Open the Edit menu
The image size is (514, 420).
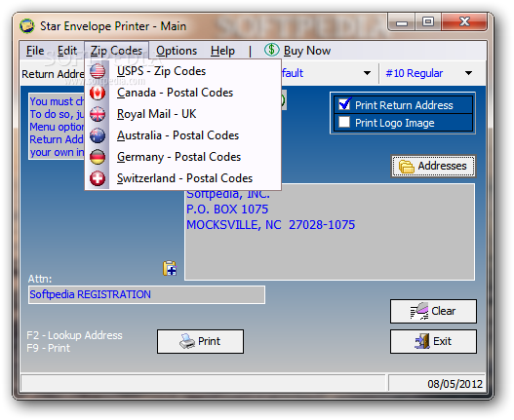pyautogui.click(x=67, y=51)
